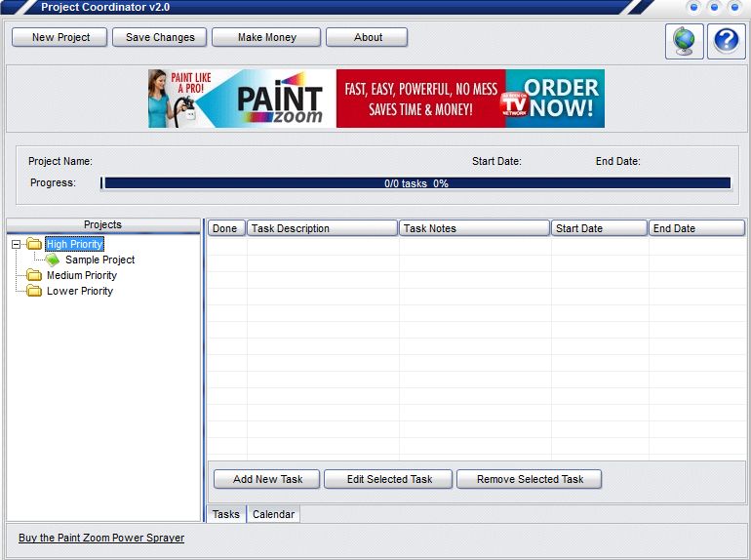Click the High Priority folder icon
751x560 pixels.
34,244
